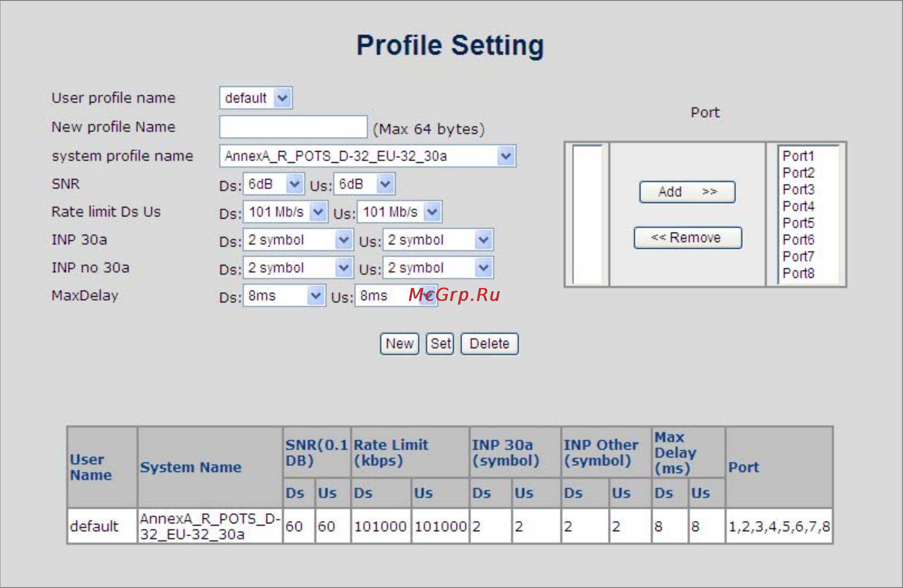
Task: Open the Rate limit Us dropdown
Action: [399, 212]
